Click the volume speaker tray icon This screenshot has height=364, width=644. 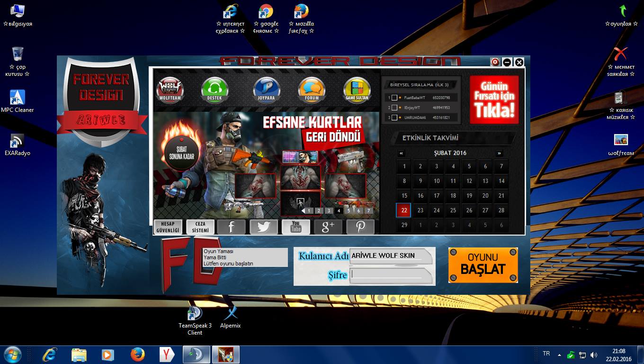click(594, 355)
